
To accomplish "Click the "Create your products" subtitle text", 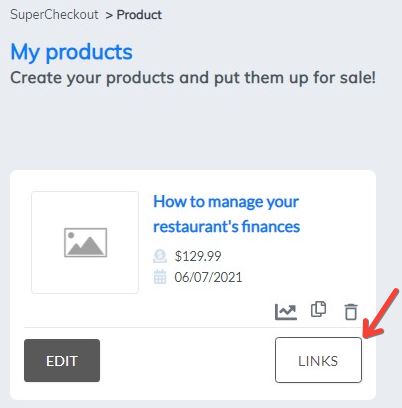I will click(x=193, y=78).
